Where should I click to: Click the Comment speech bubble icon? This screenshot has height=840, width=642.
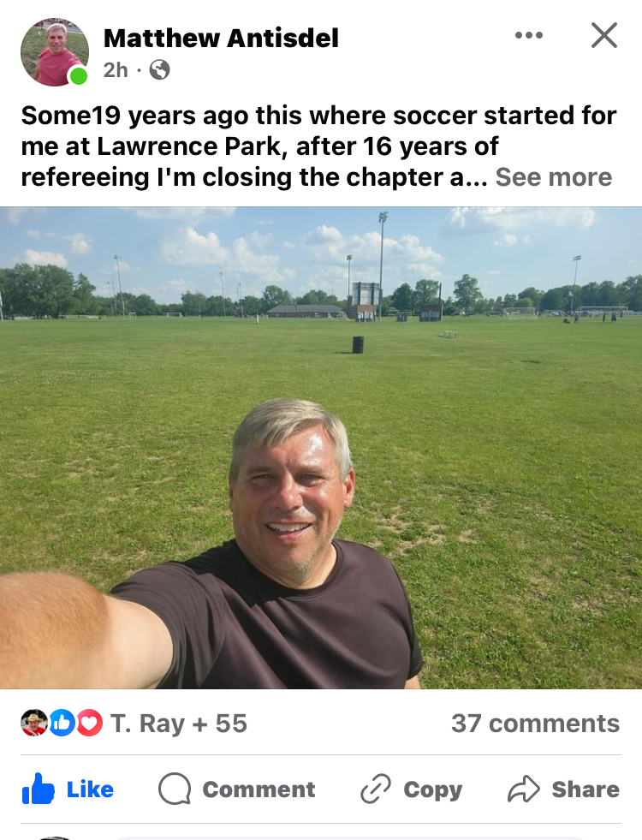pyautogui.click(x=175, y=789)
